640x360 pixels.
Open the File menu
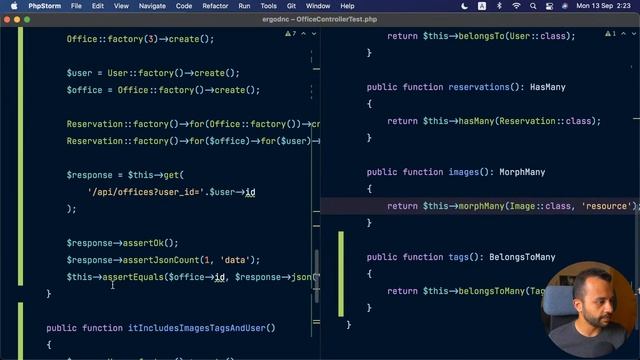pyautogui.click(x=76, y=6)
